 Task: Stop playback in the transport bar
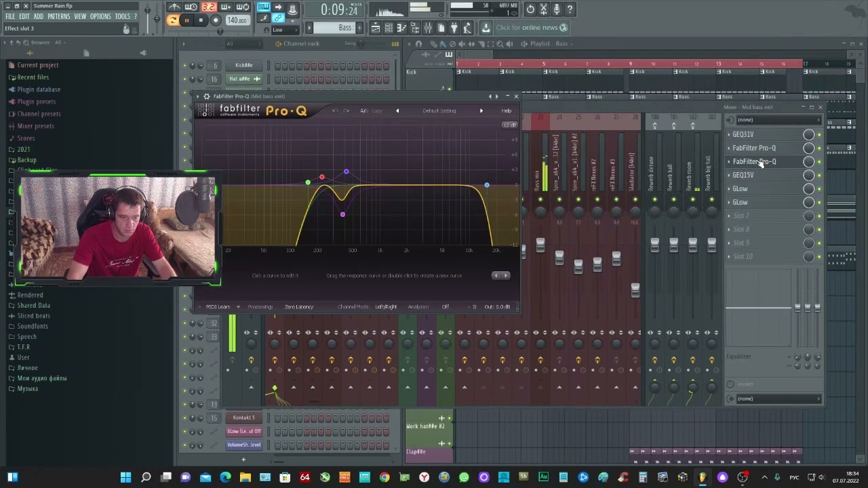[201, 20]
